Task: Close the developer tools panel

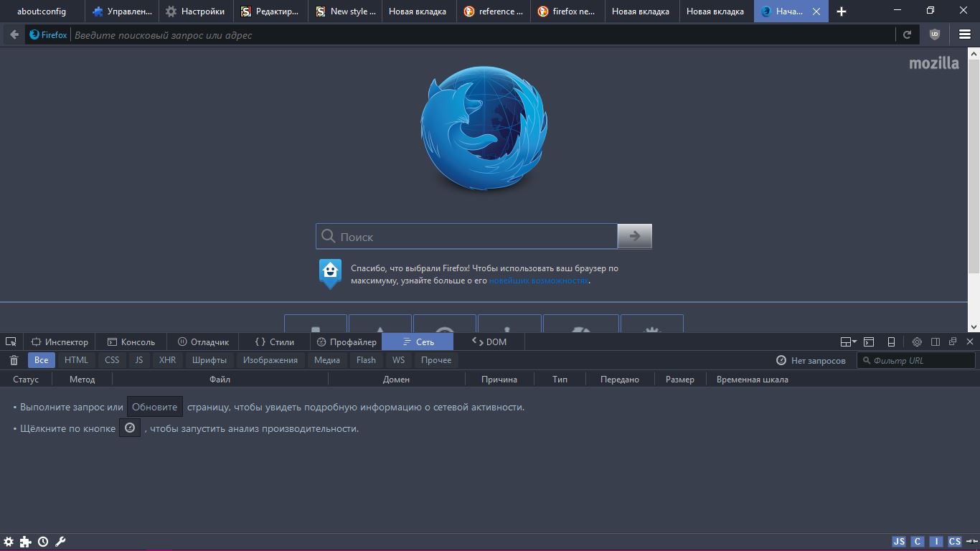Action: [970, 342]
